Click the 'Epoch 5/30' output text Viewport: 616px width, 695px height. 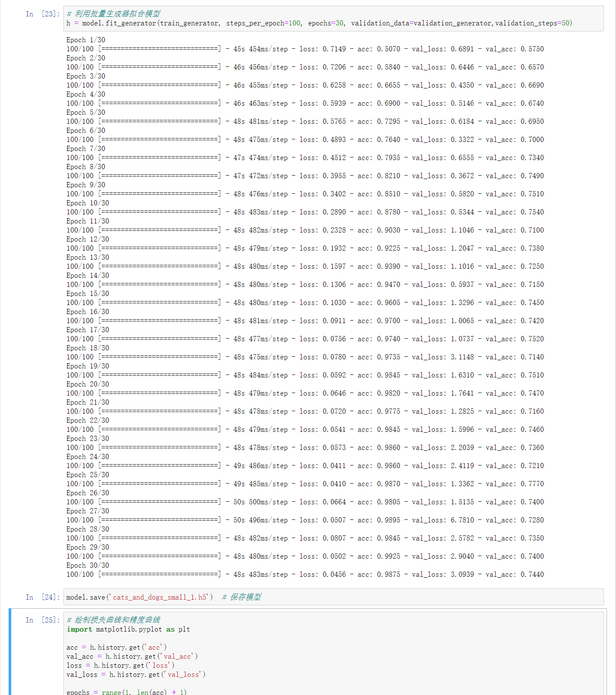pyautogui.click(x=86, y=113)
